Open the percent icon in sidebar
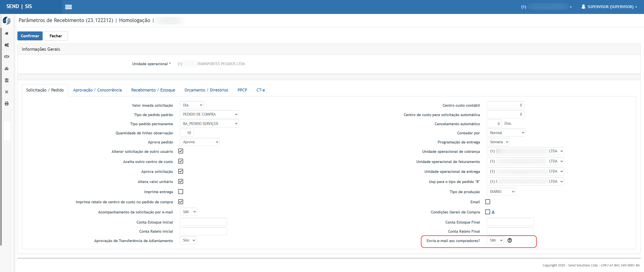This screenshot has height=272, width=644. 7,92
